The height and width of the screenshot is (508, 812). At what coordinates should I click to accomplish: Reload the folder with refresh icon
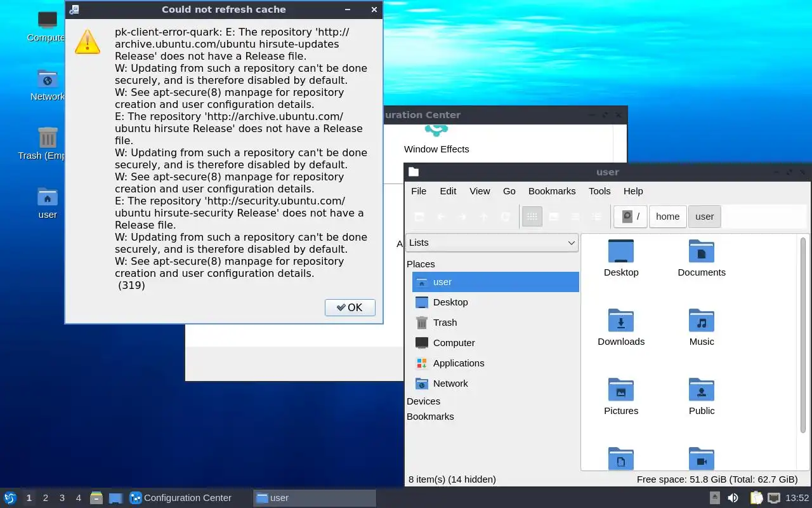point(506,217)
